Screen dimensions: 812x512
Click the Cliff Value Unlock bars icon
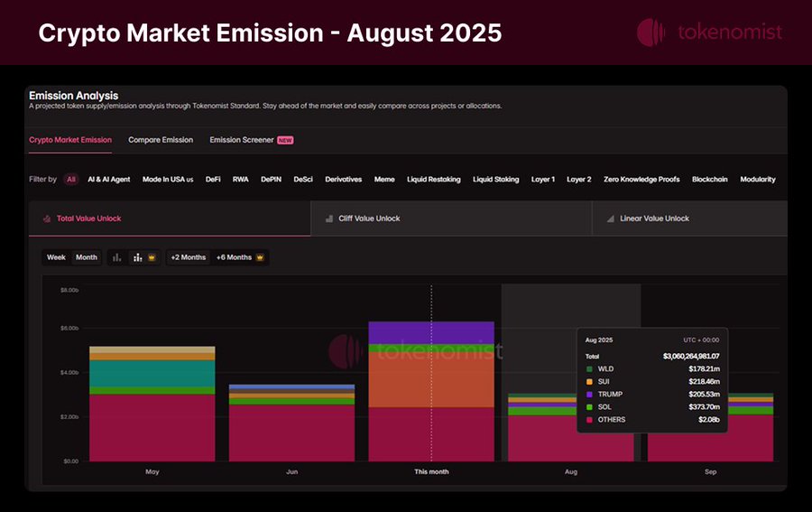[x=329, y=219]
